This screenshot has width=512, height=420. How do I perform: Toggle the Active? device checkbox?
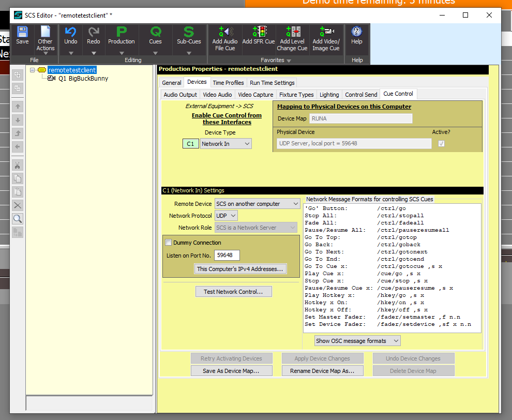(441, 144)
